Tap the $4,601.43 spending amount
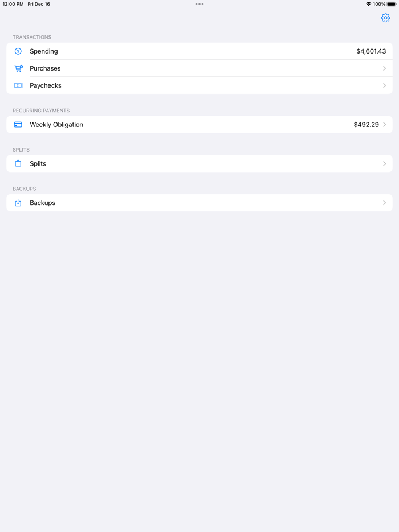The width and height of the screenshot is (399, 532). (x=370, y=51)
